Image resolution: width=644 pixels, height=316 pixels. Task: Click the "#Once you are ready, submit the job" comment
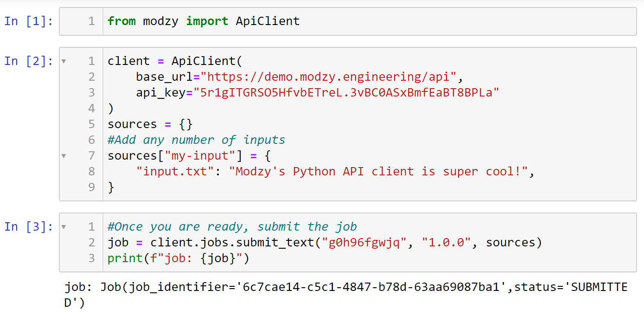[x=232, y=227]
